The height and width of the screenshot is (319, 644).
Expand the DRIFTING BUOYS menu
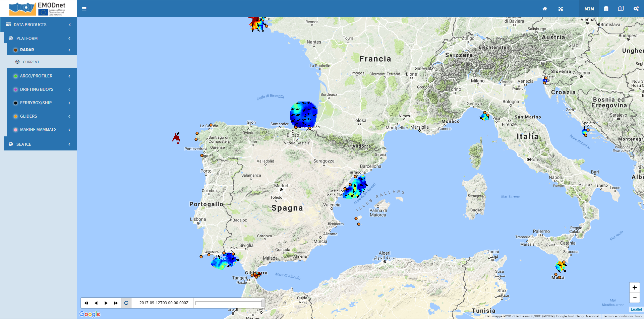point(42,89)
